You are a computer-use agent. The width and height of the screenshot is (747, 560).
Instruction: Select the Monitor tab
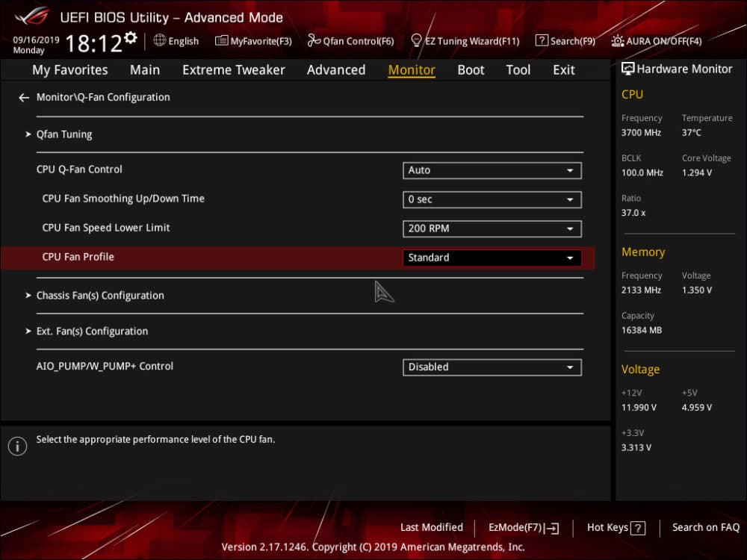point(412,70)
